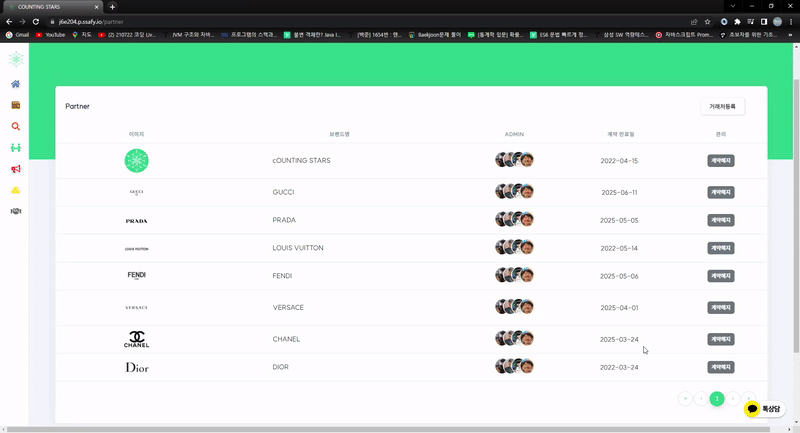800x433 pixels.
Task: Click the horizontal page scrollbar
Action: point(388,429)
